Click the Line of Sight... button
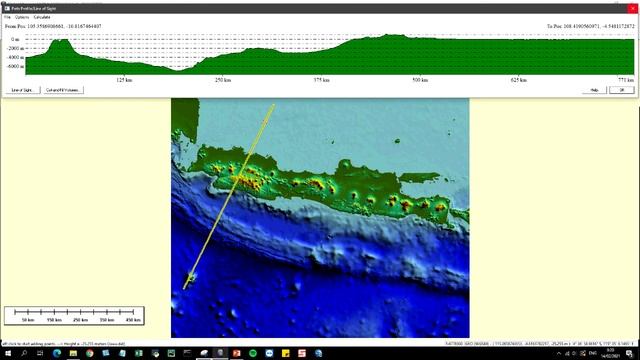Screen dimensions: 640x360 click(x=23, y=90)
